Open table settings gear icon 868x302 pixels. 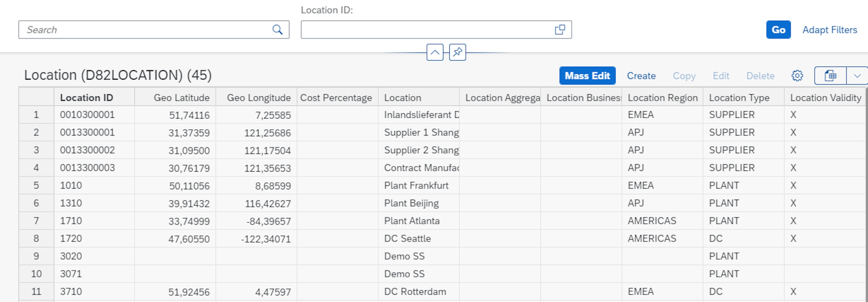(x=797, y=76)
